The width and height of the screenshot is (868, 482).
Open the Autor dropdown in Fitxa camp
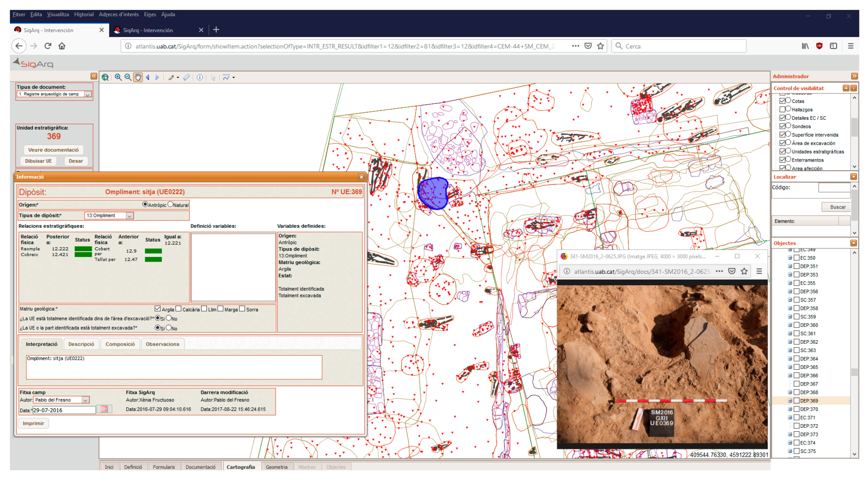(x=85, y=400)
